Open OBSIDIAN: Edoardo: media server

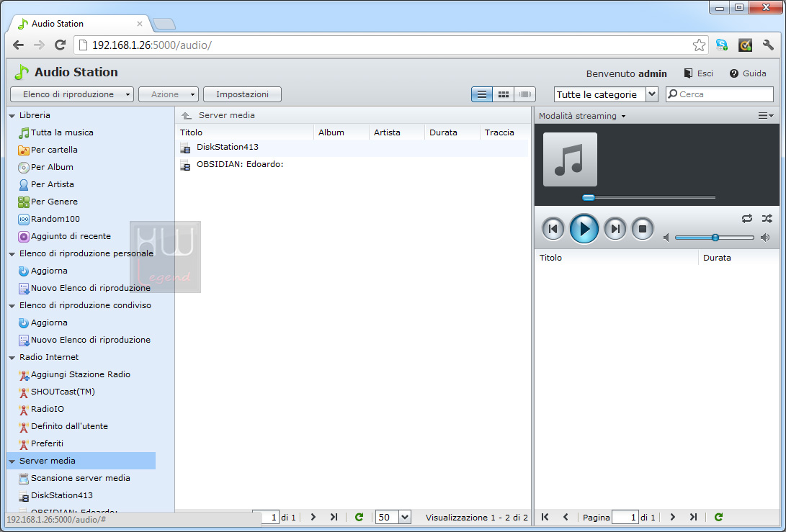[353, 165]
